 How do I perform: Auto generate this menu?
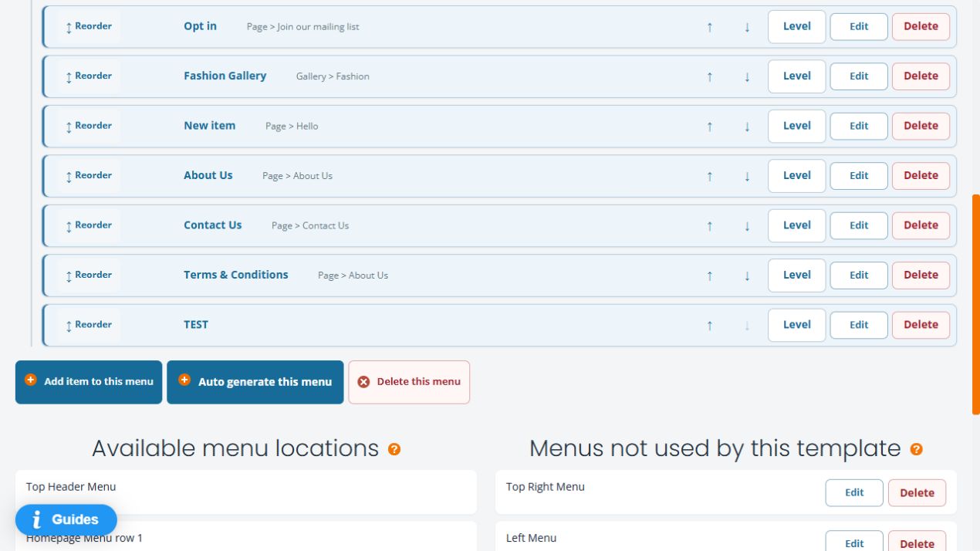point(255,382)
